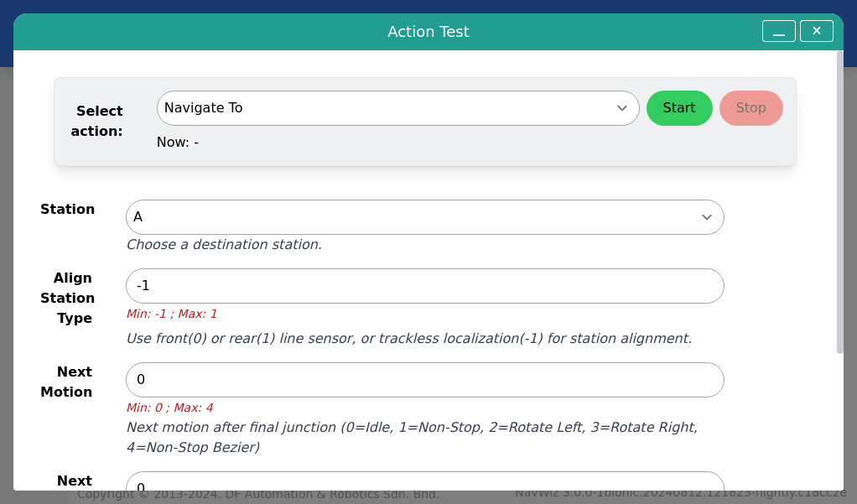857x504 pixels.
Task: Click the Station field label
Action: 67,210
